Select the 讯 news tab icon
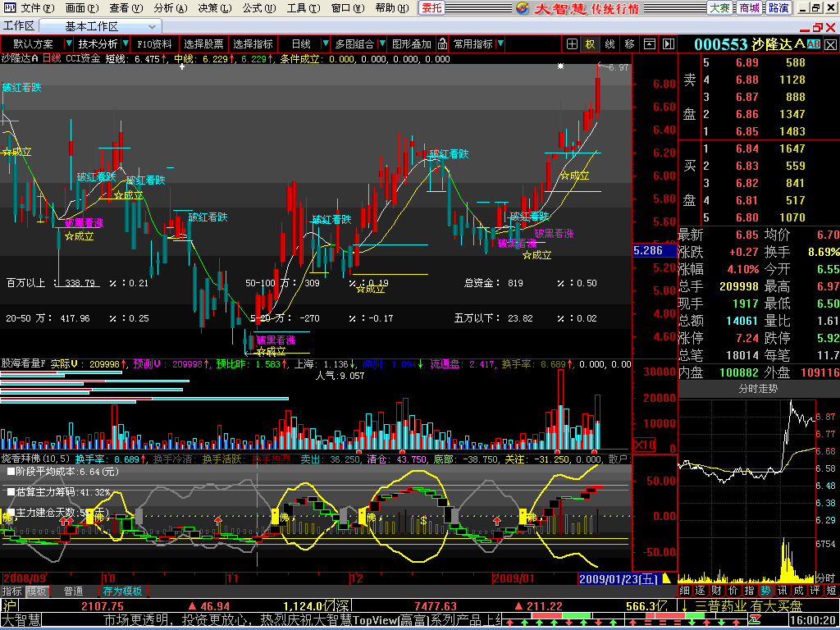The height and width of the screenshot is (630, 840). (782, 591)
